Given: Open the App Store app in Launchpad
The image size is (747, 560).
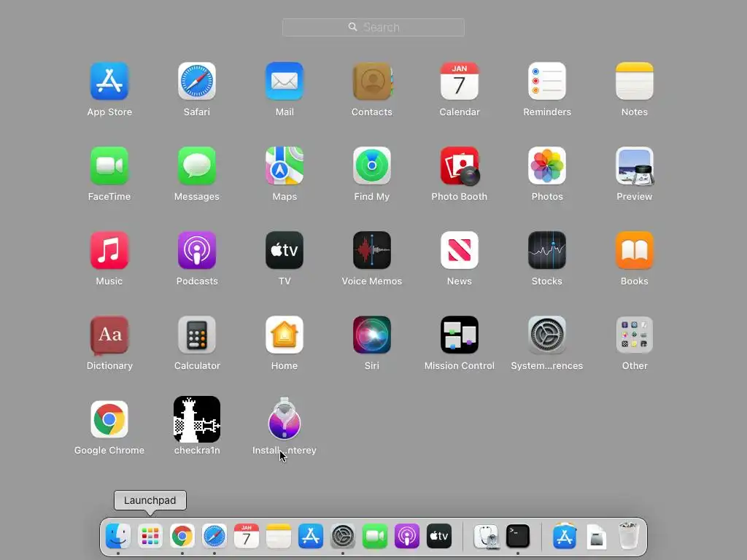Looking at the screenshot, I should (109, 81).
